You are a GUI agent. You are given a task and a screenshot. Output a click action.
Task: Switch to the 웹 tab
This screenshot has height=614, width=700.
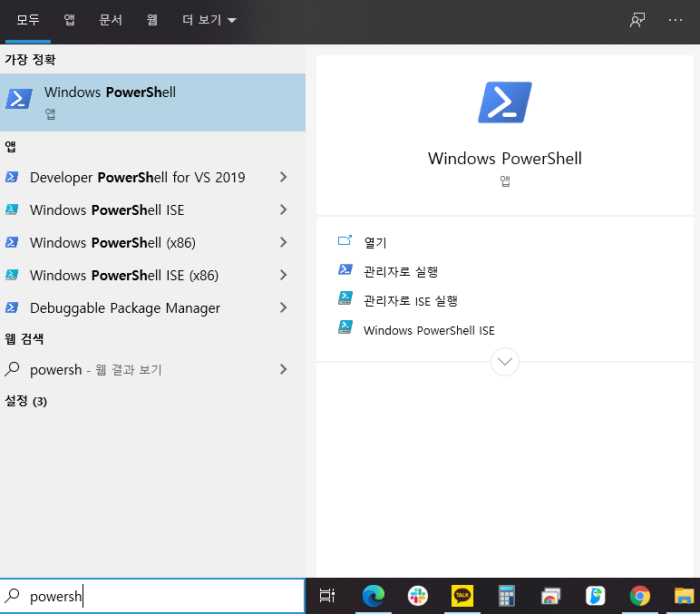point(152,20)
